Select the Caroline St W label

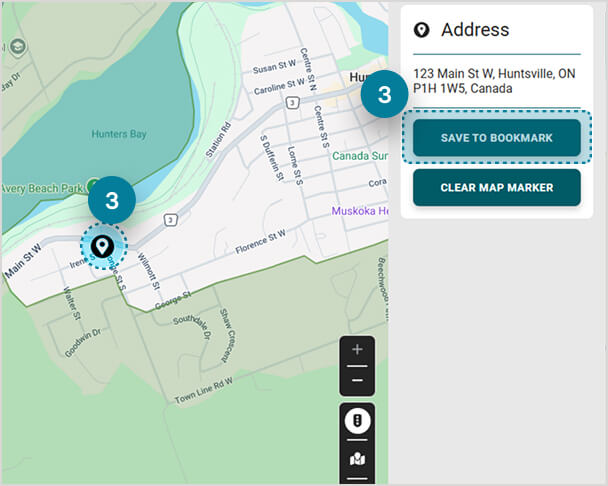[279, 86]
